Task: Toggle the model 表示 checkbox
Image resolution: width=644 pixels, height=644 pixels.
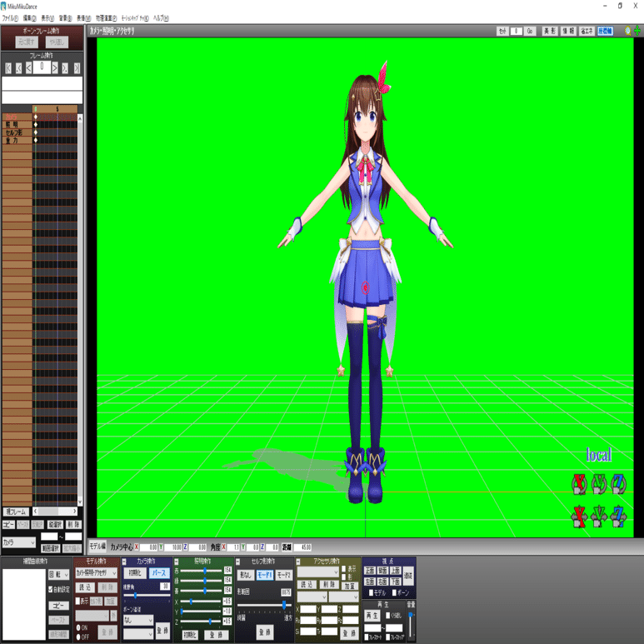Action: pyautogui.click(x=78, y=601)
